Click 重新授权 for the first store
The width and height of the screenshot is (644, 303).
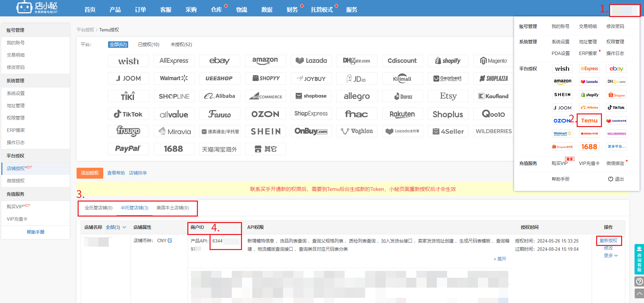[608, 240]
